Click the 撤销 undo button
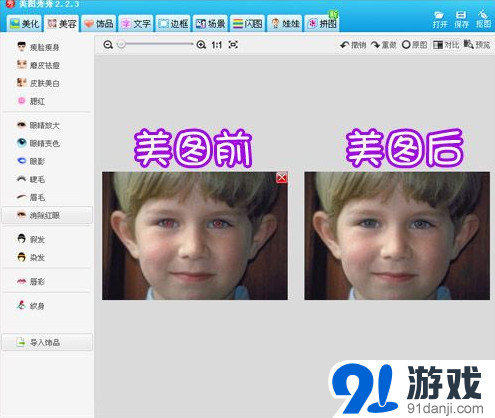 pos(353,45)
